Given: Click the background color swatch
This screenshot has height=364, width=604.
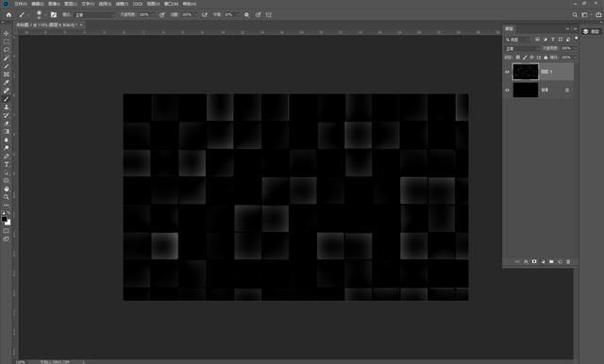Looking at the screenshot, I should pyautogui.click(x=8, y=223).
